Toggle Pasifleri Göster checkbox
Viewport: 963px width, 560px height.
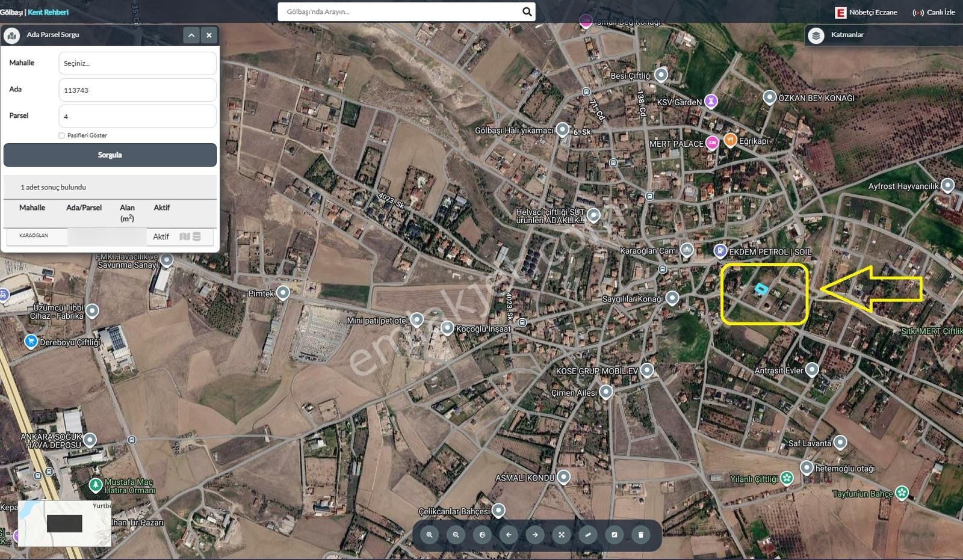(61, 135)
